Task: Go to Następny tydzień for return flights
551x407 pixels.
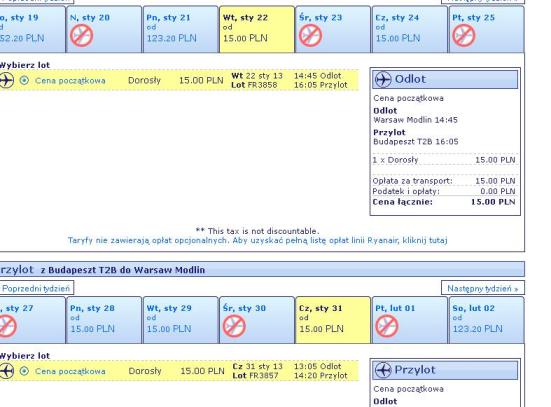Action: 483,288
